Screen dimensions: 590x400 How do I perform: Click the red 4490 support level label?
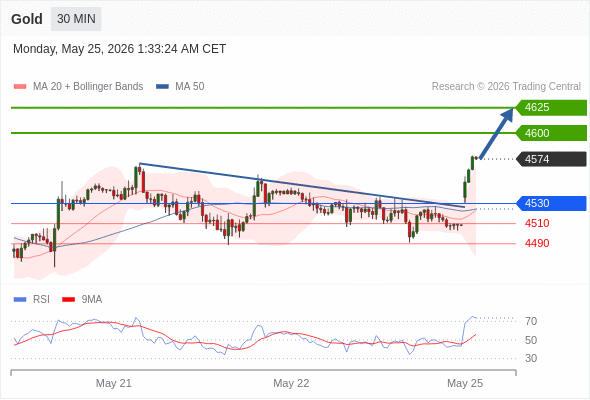coord(537,243)
